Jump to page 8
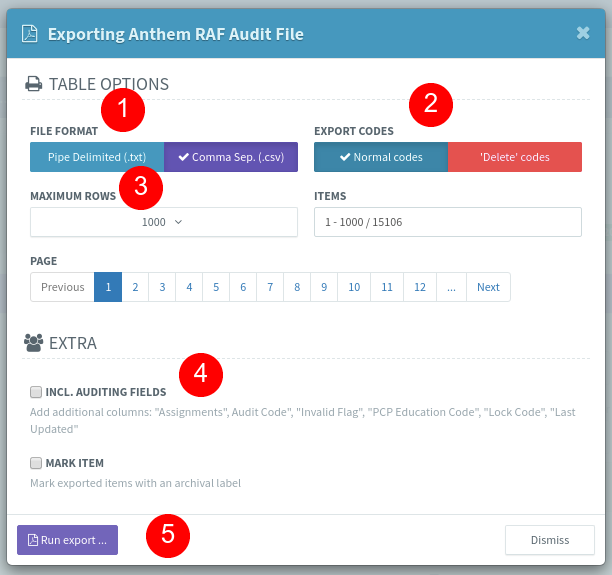Image resolution: width=612 pixels, height=575 pixels. point(297,287)
